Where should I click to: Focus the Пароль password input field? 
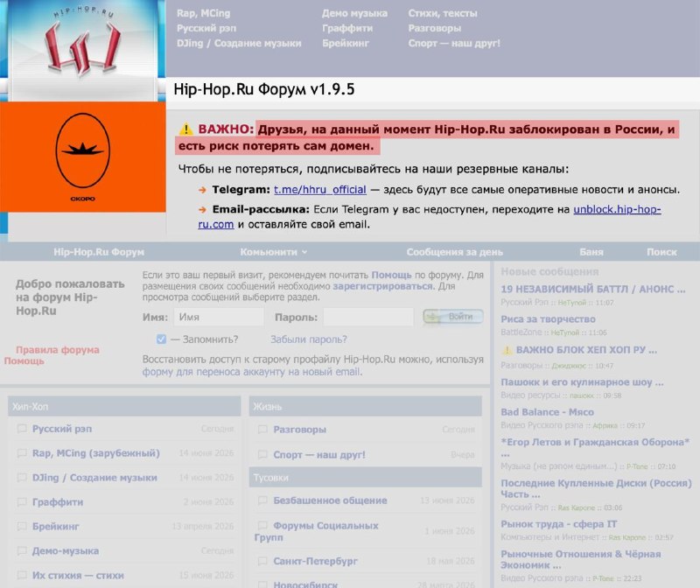368,317
